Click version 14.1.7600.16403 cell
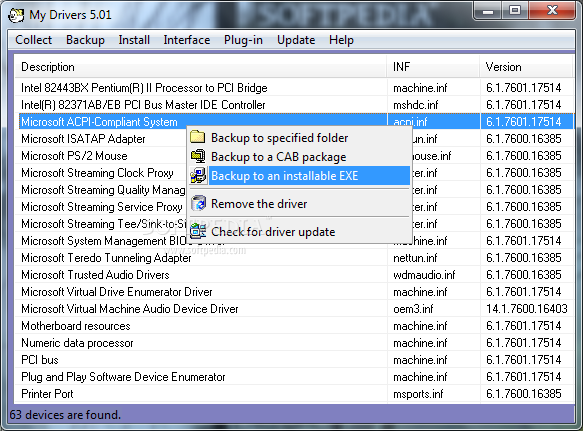This screenshot has width=583, height=431. [x=527, y=309]
